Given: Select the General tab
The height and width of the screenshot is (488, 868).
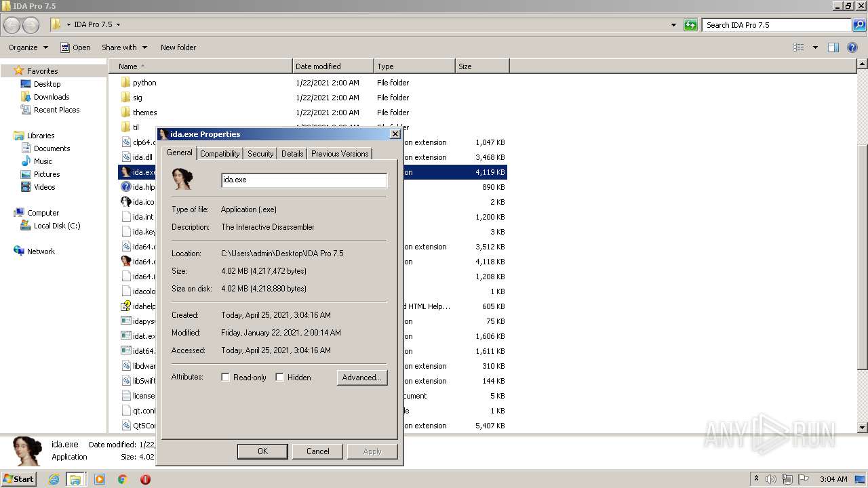Looking at the screenshot, I should point(180,152).
